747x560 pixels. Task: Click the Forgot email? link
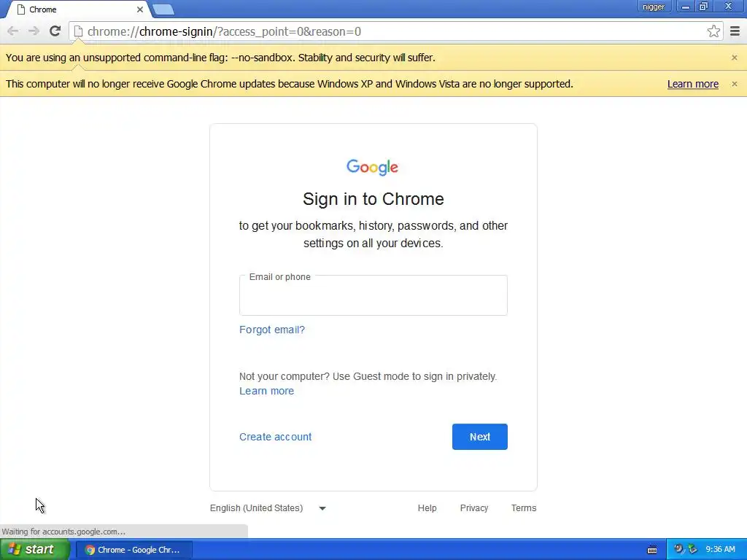pyautogui.click(x=272, y=330)
